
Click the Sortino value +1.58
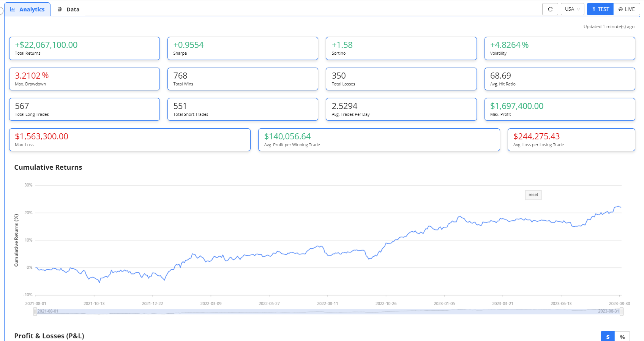(x=342, y=45)
